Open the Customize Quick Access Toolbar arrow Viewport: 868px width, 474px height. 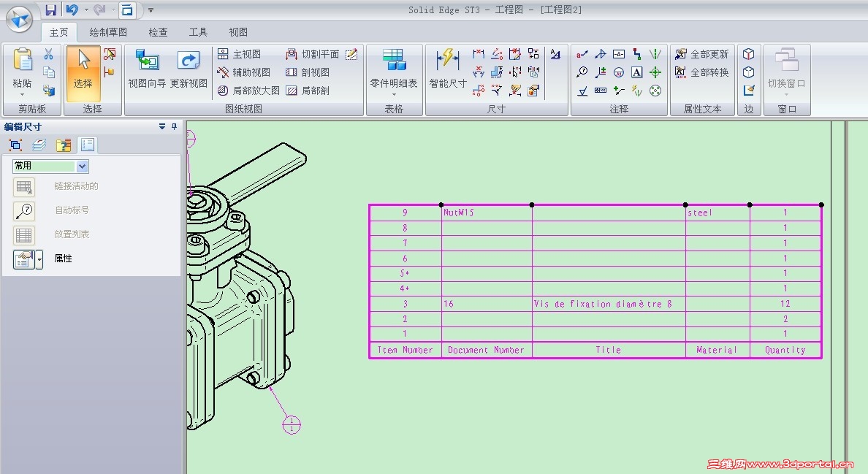(151, 10)
